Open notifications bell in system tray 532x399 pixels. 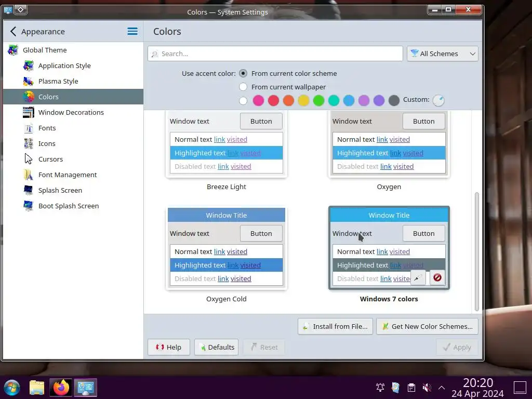380,388
